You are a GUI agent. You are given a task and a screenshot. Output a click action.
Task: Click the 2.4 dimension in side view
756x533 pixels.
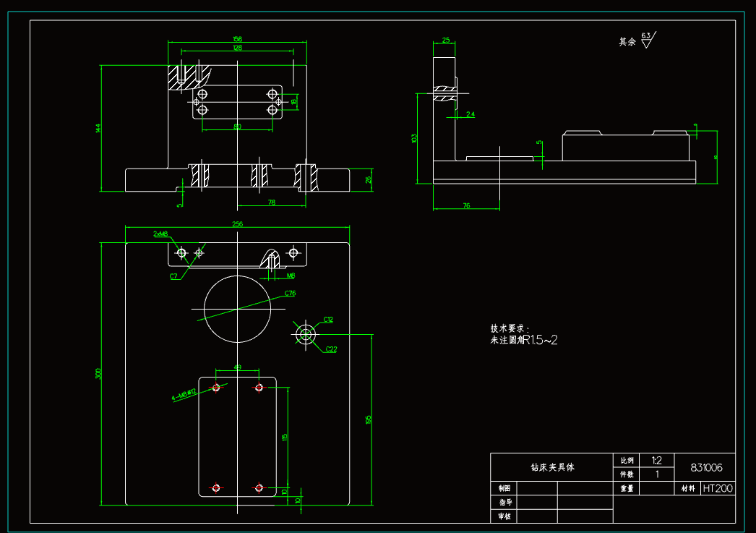pyautogui.click(x=471, y=114)
